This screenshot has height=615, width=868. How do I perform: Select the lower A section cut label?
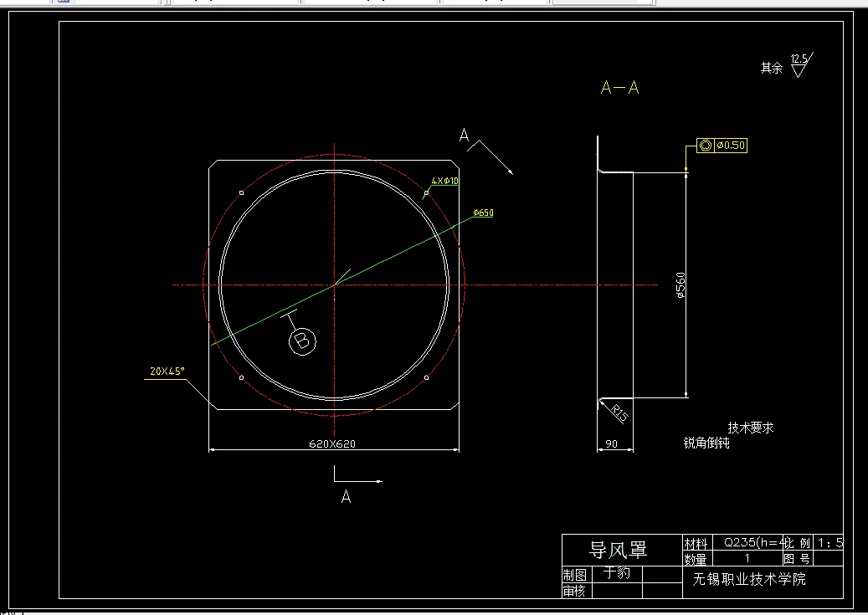346,497
